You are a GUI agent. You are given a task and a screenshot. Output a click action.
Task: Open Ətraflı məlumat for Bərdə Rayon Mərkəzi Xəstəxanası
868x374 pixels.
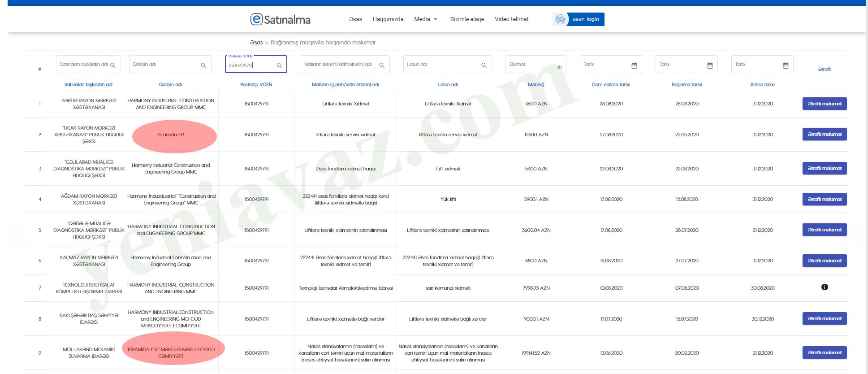click(x=825, y=104)
